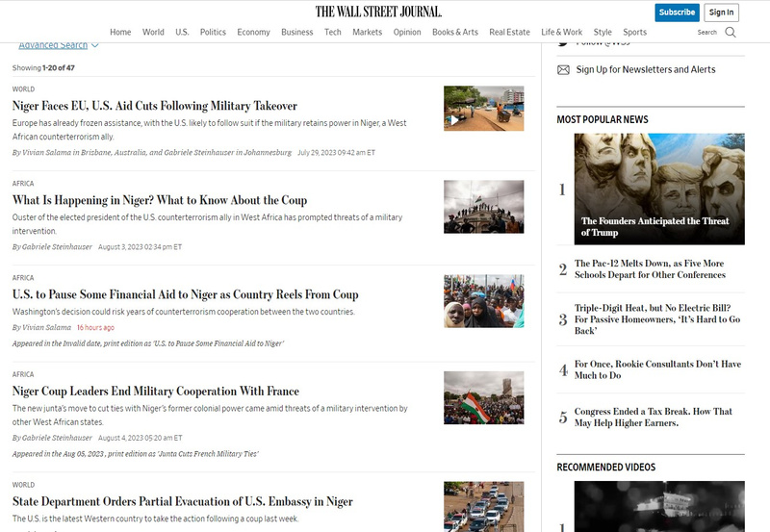Open the Rookie Consultants popular story

657,369
